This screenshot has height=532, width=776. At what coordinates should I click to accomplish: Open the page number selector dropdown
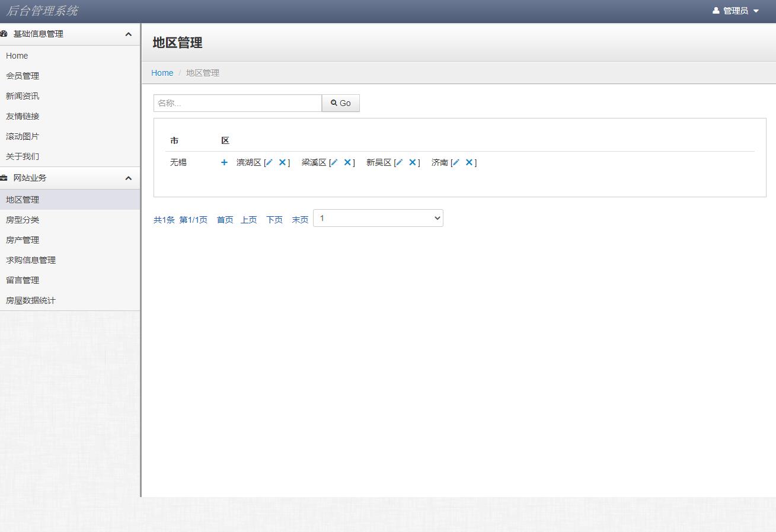point(378,218)
